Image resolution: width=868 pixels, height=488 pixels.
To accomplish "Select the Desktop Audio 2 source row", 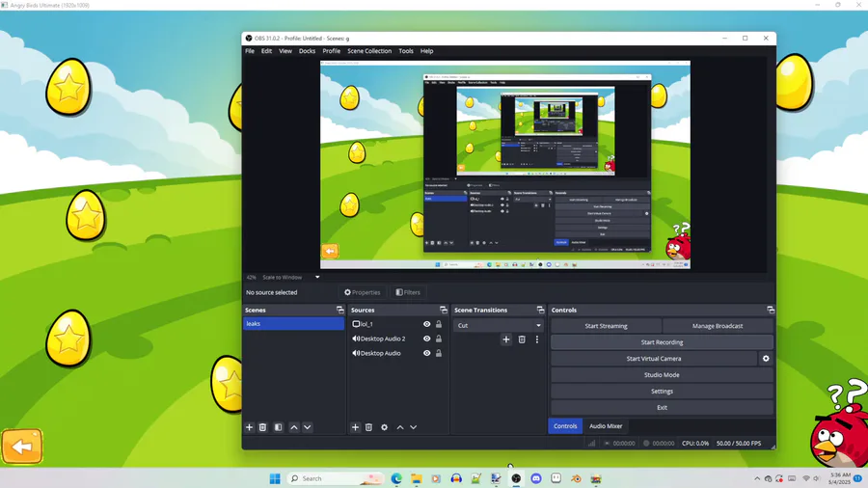I will (x=397, y=339).
